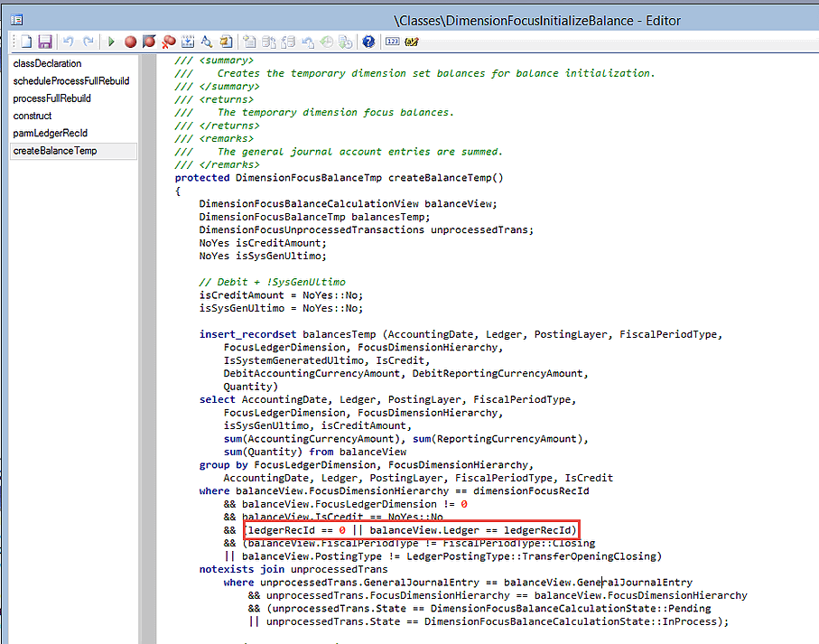Save the class with the floppy disk icon

click(45, 42)
